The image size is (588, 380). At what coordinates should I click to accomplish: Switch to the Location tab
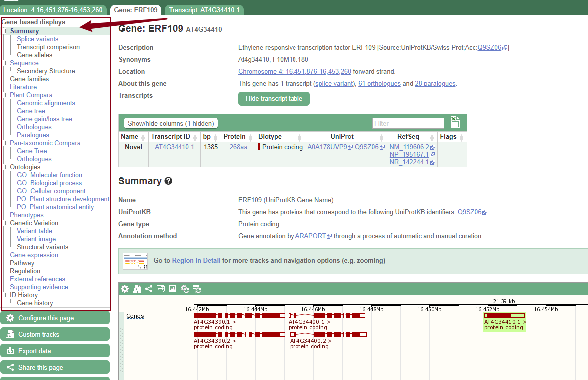(53, 10)
